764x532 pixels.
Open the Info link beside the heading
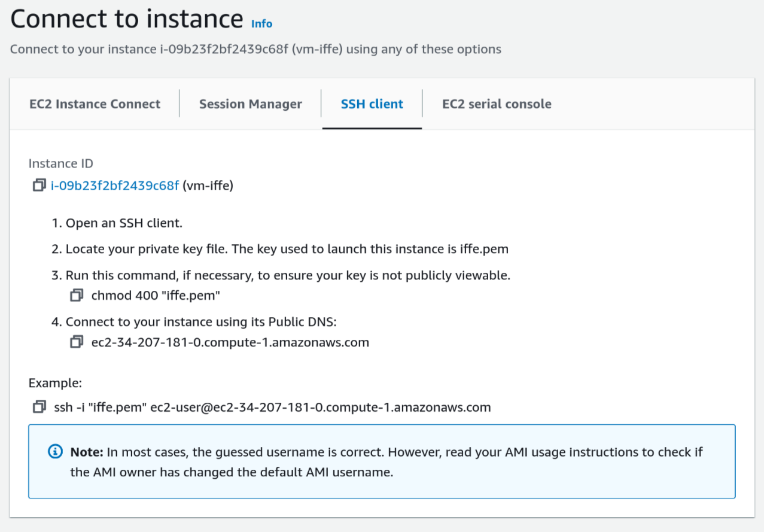[x=261, y=24]
